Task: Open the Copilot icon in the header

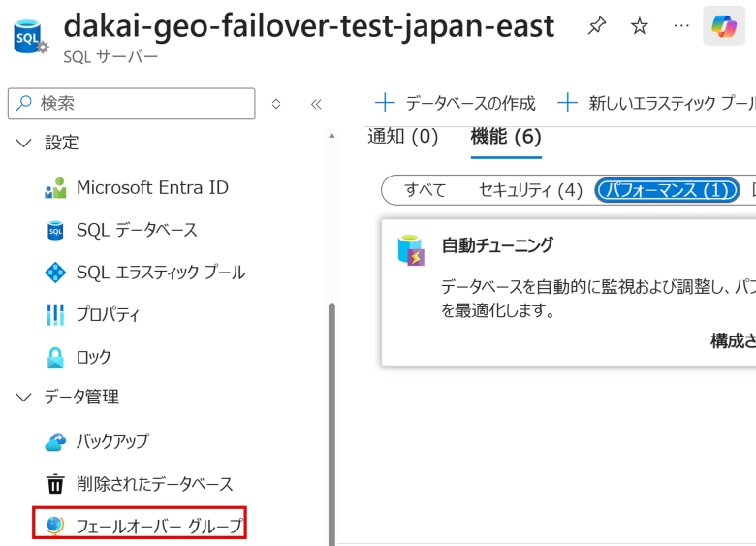Action: tap(724, 25)
